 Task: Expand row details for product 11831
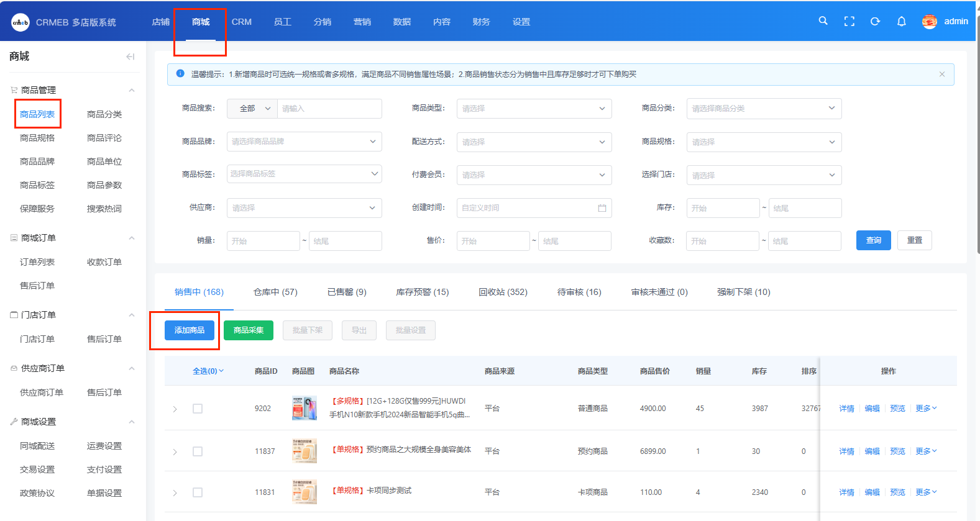175,492
